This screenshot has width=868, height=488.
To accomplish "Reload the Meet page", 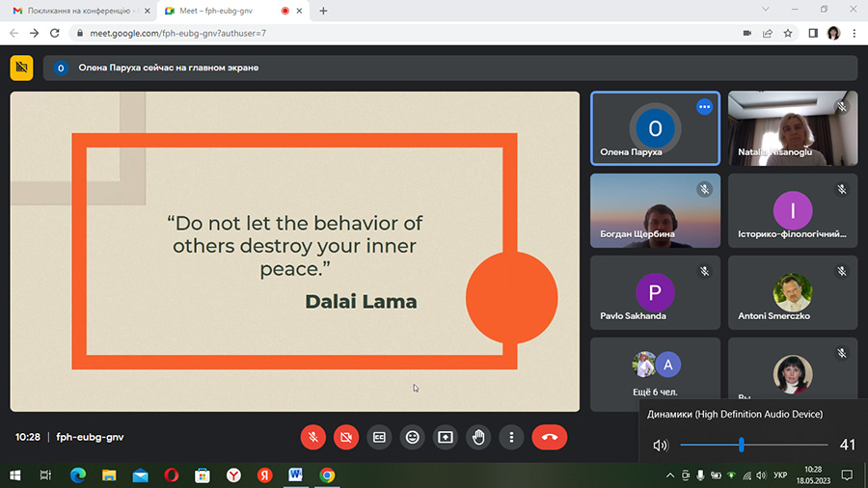I will [55, 33].
